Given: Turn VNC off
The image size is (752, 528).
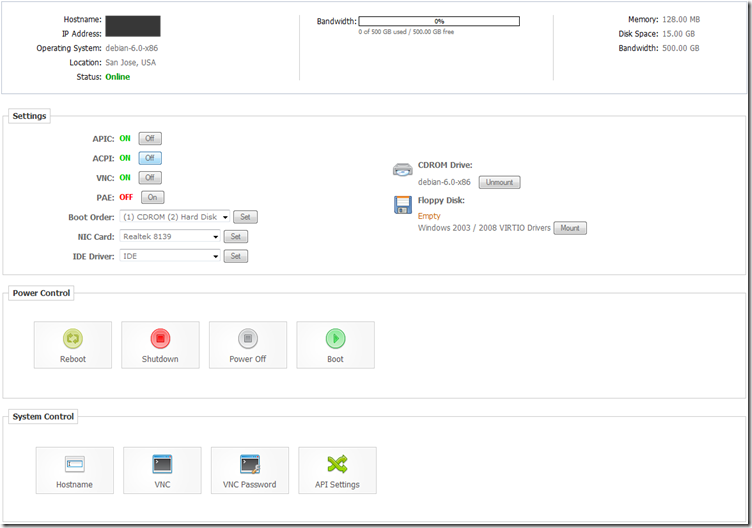Looking at the screenshot, I should tap(150, 178).
